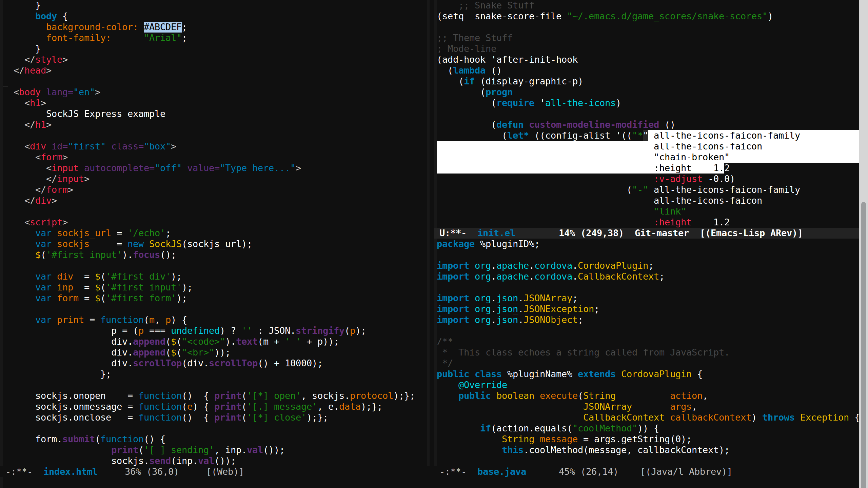Viewport: 868px width, 488px height.
Task: Click the (Emacs-Lisp ARev) mode indicator
Action: coord(751,233)
